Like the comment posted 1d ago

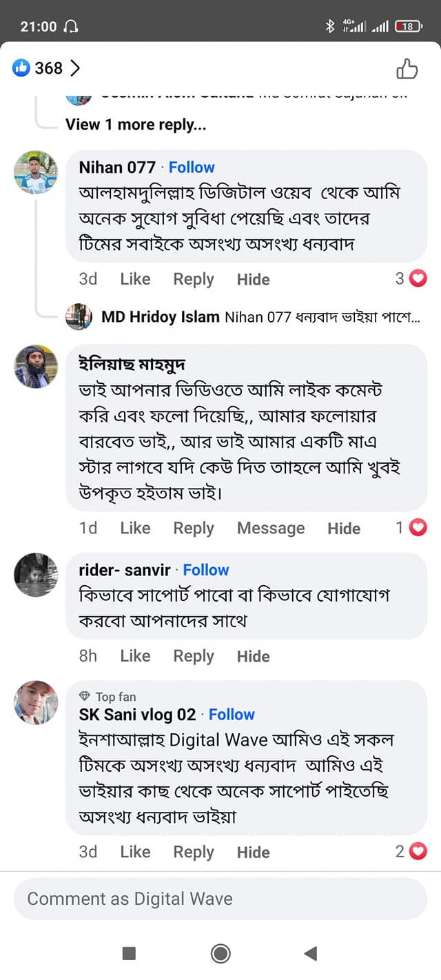coord(135,528)
